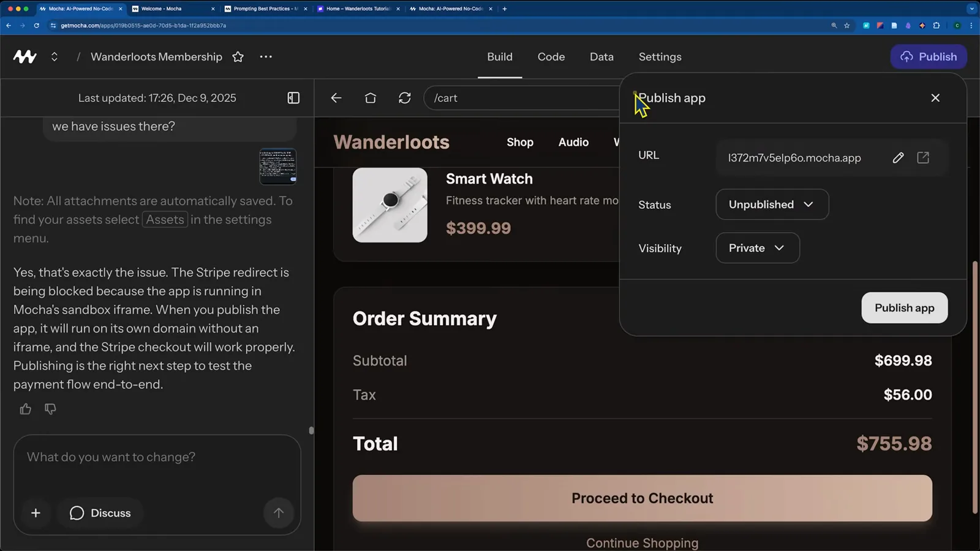Viewport: 980px width, 551px height.
Task: Switch to Home – Wanderloots Tutorial browser tab
Action: [358, 9]
